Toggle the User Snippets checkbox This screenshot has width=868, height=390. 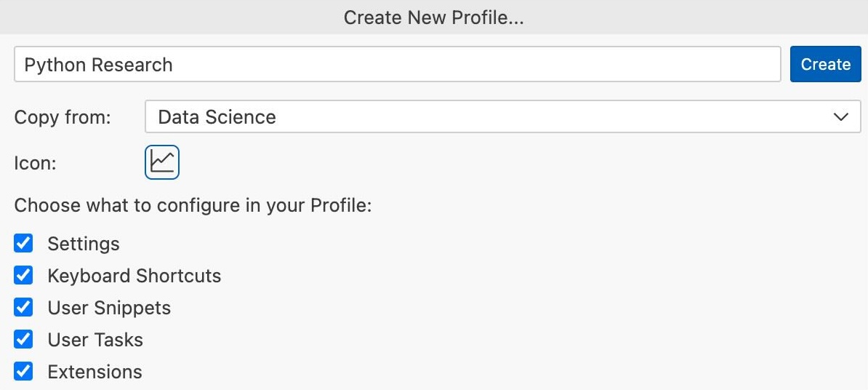coord(23,307)
